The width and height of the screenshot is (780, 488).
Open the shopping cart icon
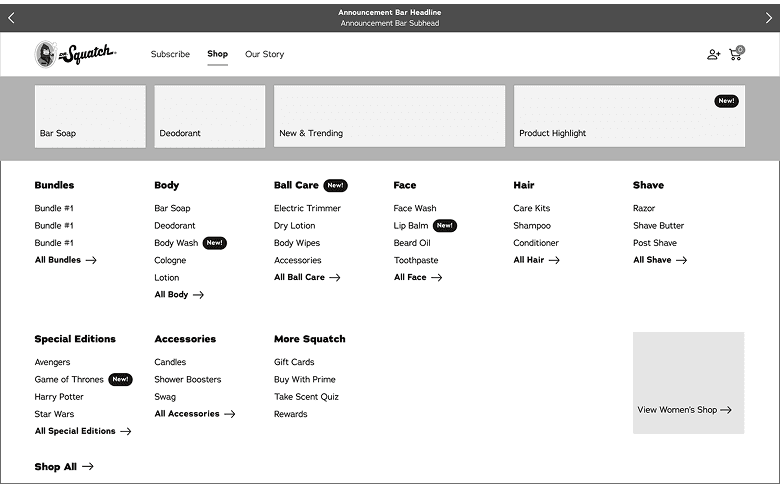click(x=737, y=53)
